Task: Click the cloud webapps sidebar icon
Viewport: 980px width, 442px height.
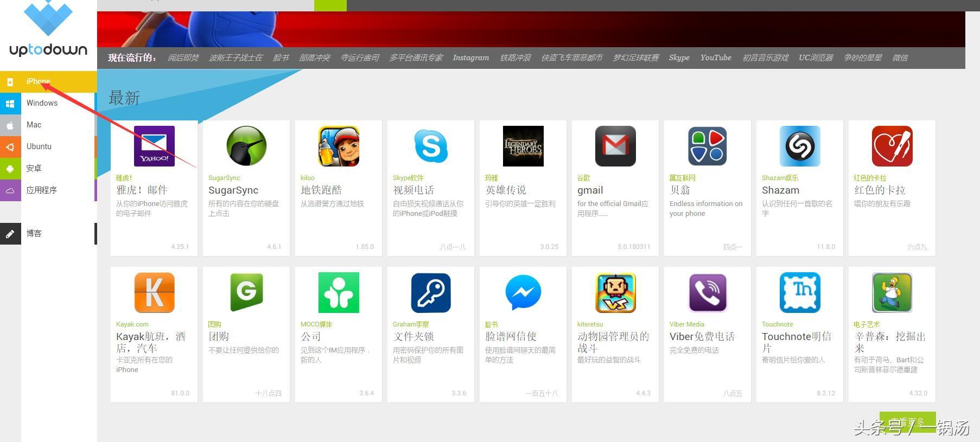Action: (10, 190)
